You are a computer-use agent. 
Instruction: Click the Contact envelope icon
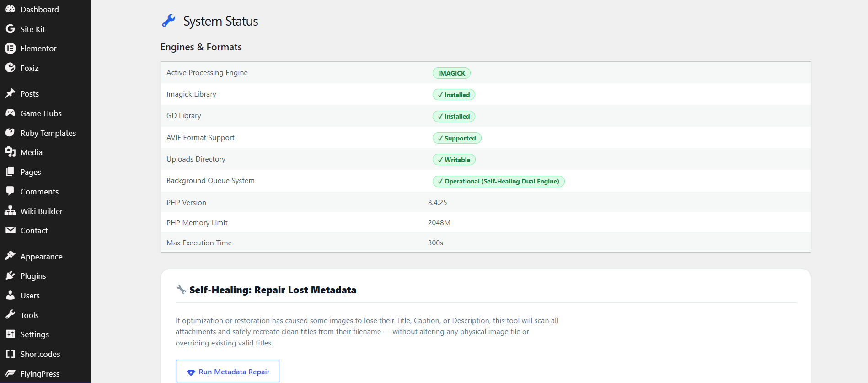tap(10, 230)
